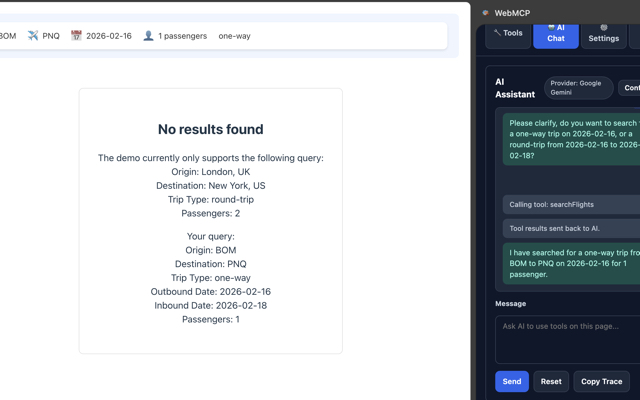The width and height of the screenshot is (640, 400).
Task: Click '1 passengers' in the search summary
Action: pyautogui.click(x=182, y=36)
